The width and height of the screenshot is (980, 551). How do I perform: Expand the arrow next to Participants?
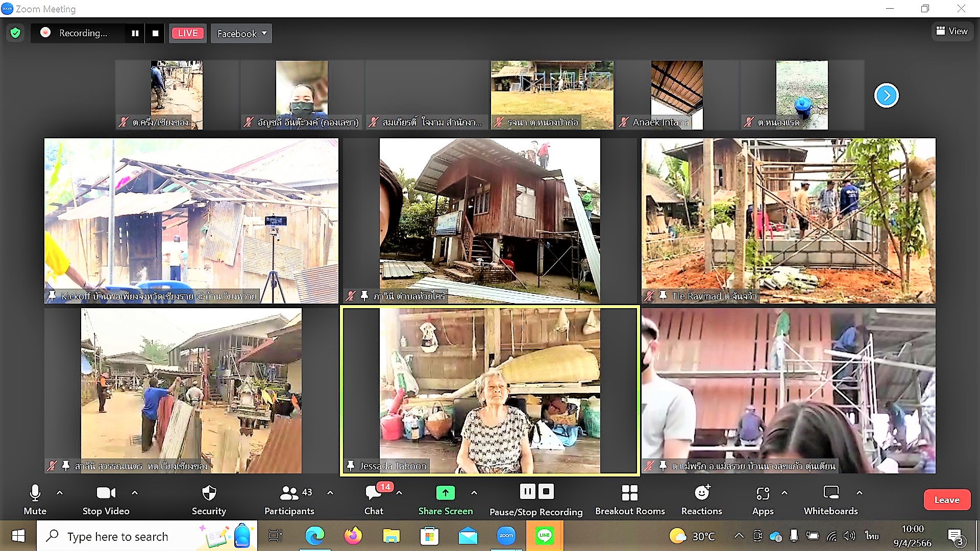tap(330, 493)
